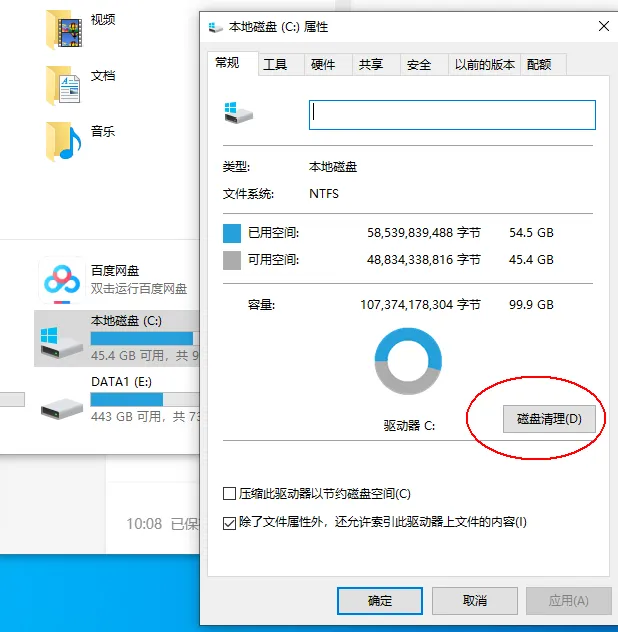Click the 确定 button
The width and height of the screenshot is (618, 632).
380,601
